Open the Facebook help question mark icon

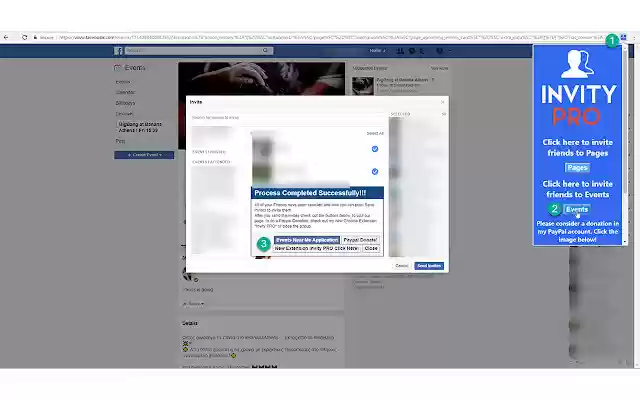(x=440, y=51)
